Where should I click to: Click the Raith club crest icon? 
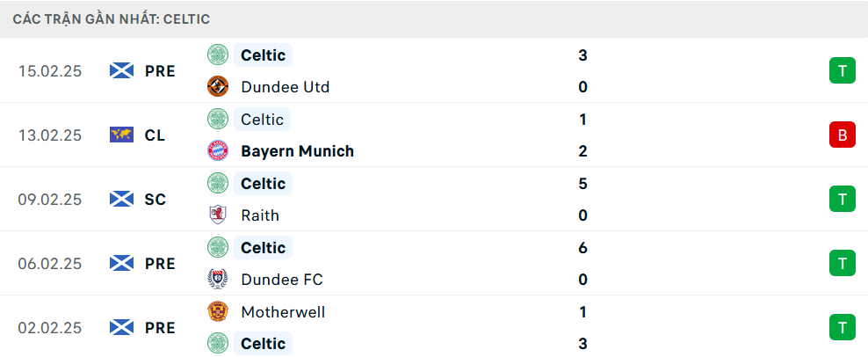217,215
